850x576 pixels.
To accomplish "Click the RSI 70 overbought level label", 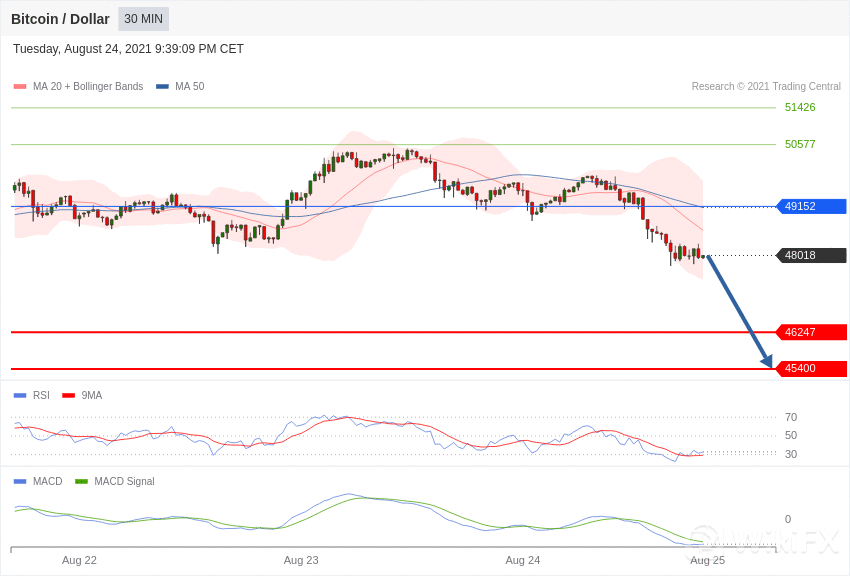I will (x=791, y=418).
